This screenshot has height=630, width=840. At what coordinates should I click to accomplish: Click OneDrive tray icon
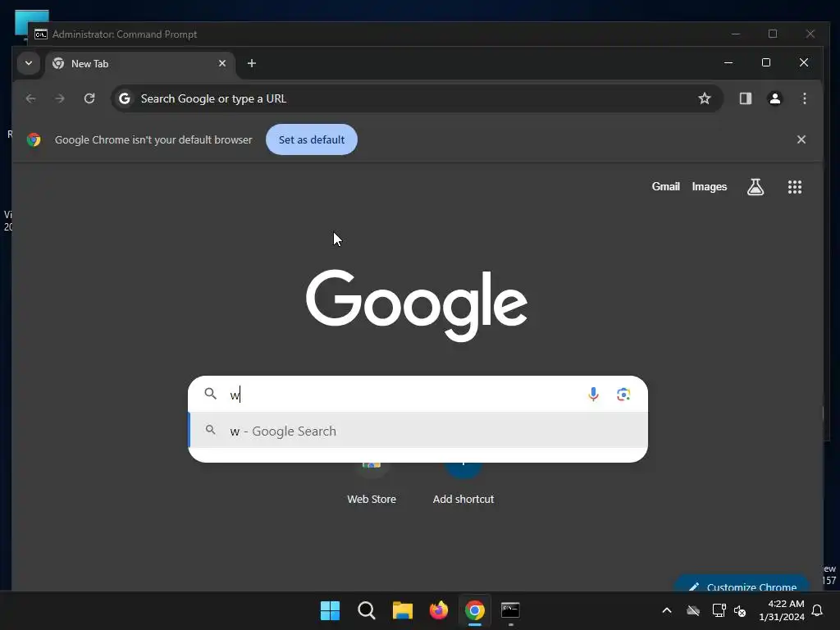point(693,610)
